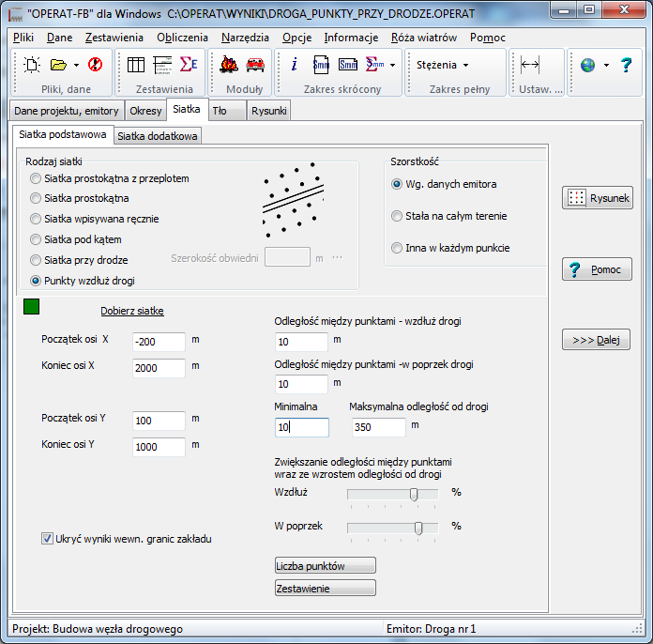This screenshot has width=653, height=644.
Task: Toggle 'Ukryć wyniki wewn. granic zakładu' checkbox
Action: click(48, 539)
